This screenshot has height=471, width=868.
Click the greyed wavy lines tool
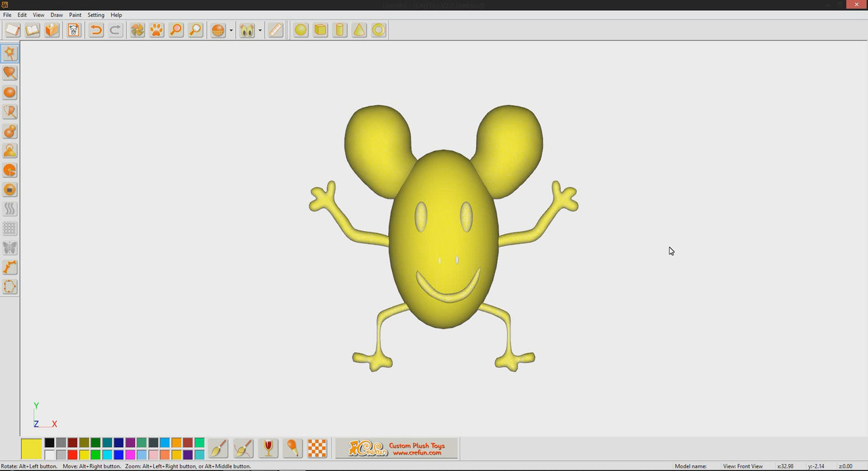(10, 209)
